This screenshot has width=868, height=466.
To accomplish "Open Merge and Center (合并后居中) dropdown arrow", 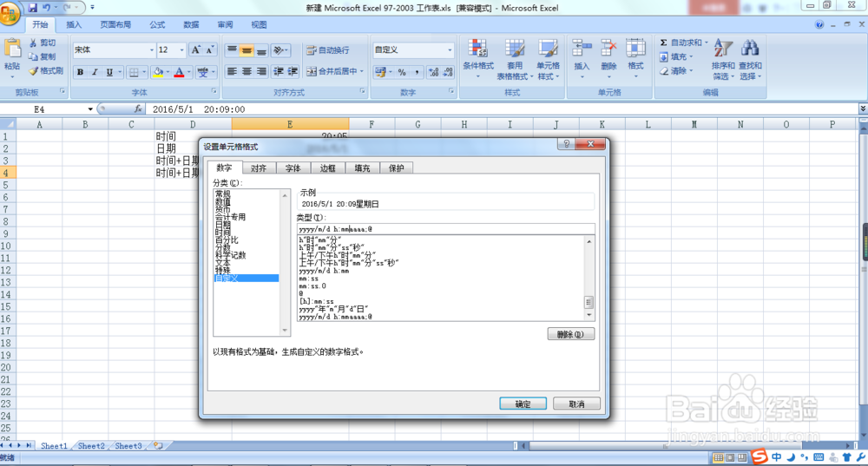I will [x=361, y=71].
